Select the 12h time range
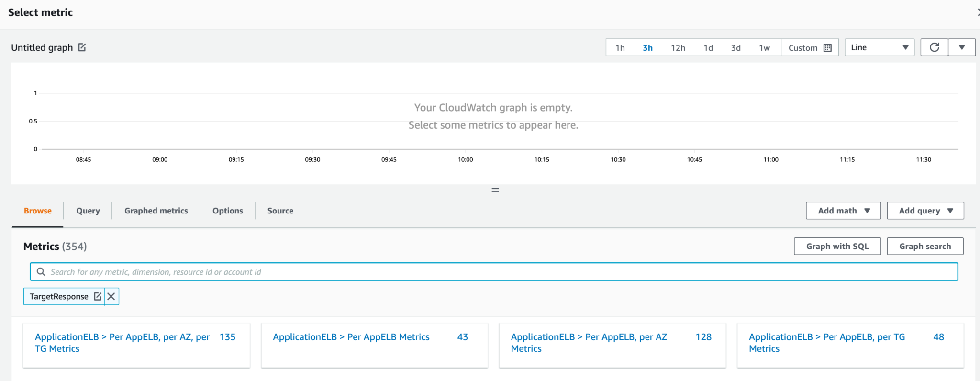Image resolution: width=980 pixels, height=381 pixels. pyautogui.click(x=678, y=48)
